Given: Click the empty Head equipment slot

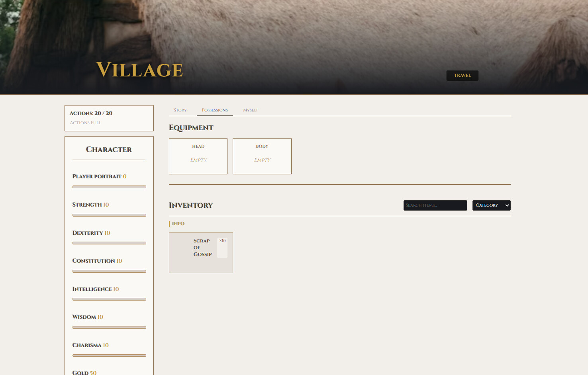Looking at the screenshot, I should (x=198, y=156).
